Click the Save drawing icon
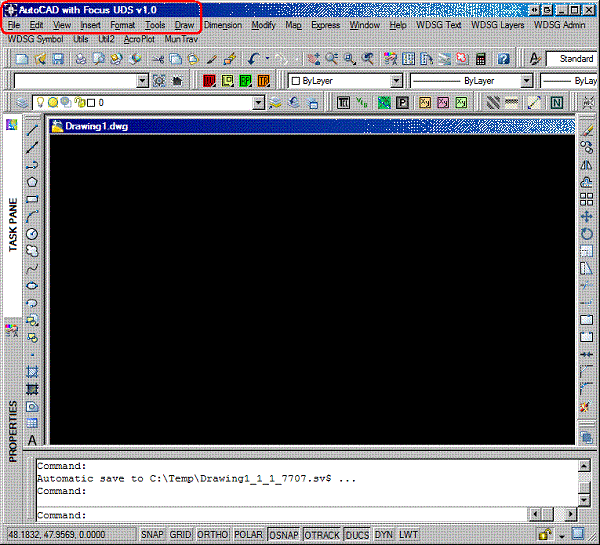The height and width of the screenshot is (545, 600). (58, 59)
